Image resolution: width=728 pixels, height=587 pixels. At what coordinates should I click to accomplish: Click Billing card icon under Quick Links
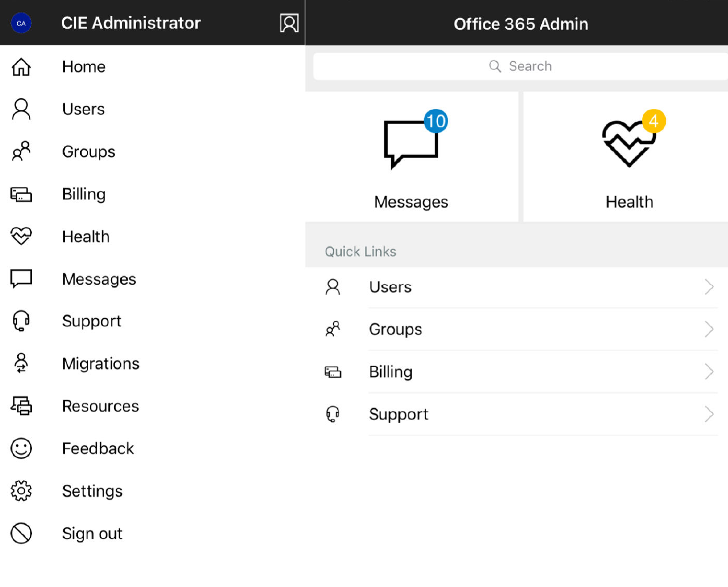(x=333, y=372)
